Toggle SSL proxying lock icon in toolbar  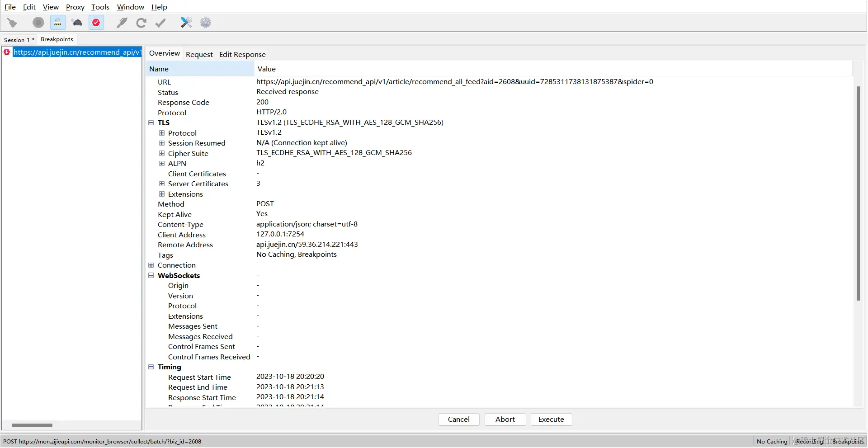[57, 23]
